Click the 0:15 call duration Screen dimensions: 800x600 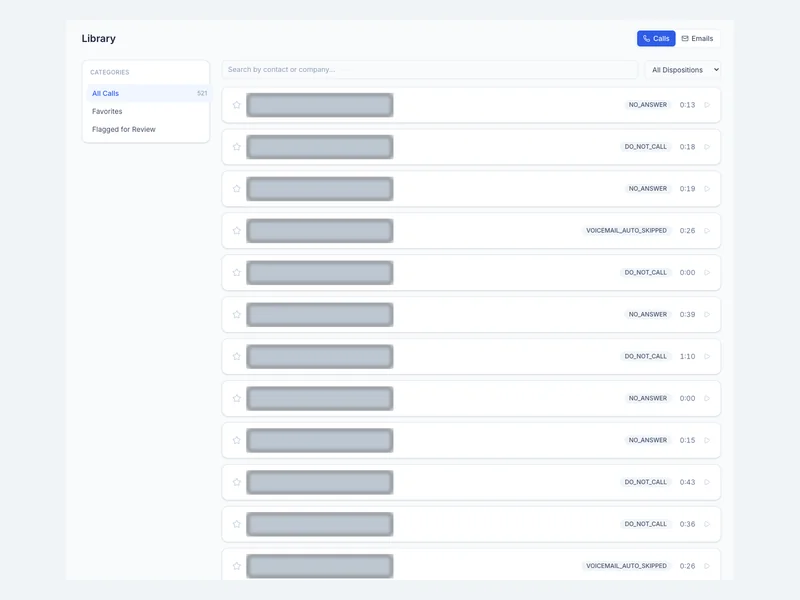687,440
